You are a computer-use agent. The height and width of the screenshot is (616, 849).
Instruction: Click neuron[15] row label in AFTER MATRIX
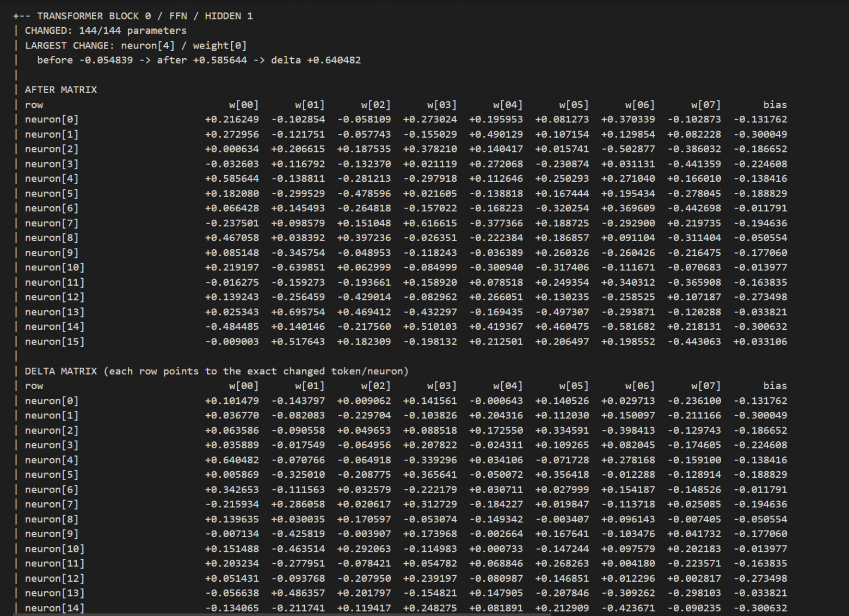(x=54, y=342)
